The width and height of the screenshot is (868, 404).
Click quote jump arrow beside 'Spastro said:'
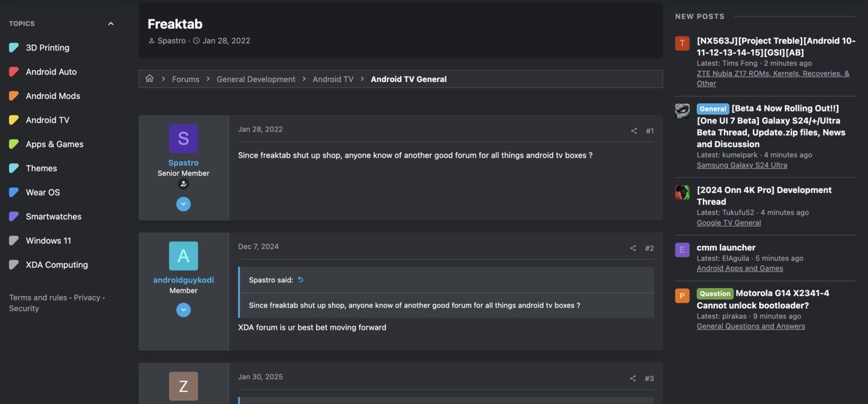[x=301, y=280]
